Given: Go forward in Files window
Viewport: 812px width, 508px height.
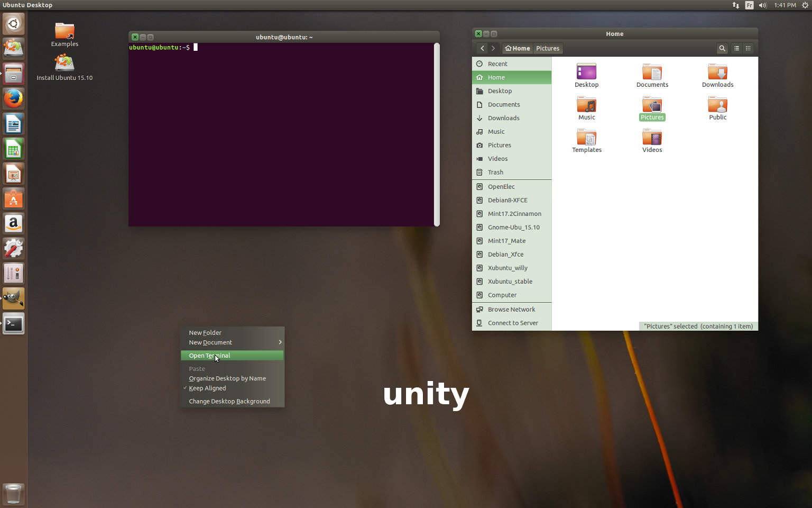Looking at the screenshot, I should tap(493, 48).
